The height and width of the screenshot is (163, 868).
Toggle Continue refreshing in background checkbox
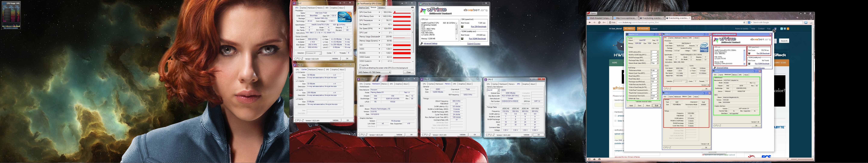(x=360, y=68)
